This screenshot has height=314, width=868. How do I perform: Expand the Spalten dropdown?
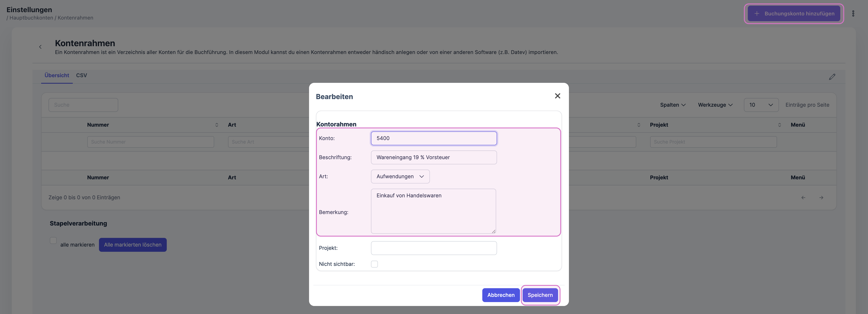[673, 105]
